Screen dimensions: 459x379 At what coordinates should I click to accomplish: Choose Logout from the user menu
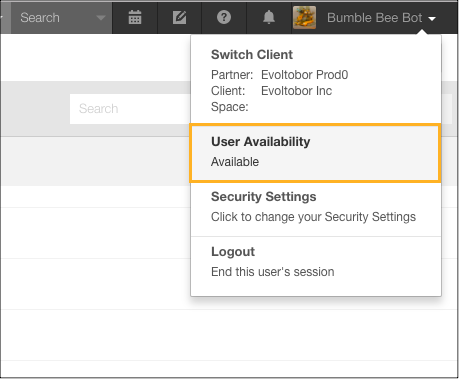click(x=233, y=252)
